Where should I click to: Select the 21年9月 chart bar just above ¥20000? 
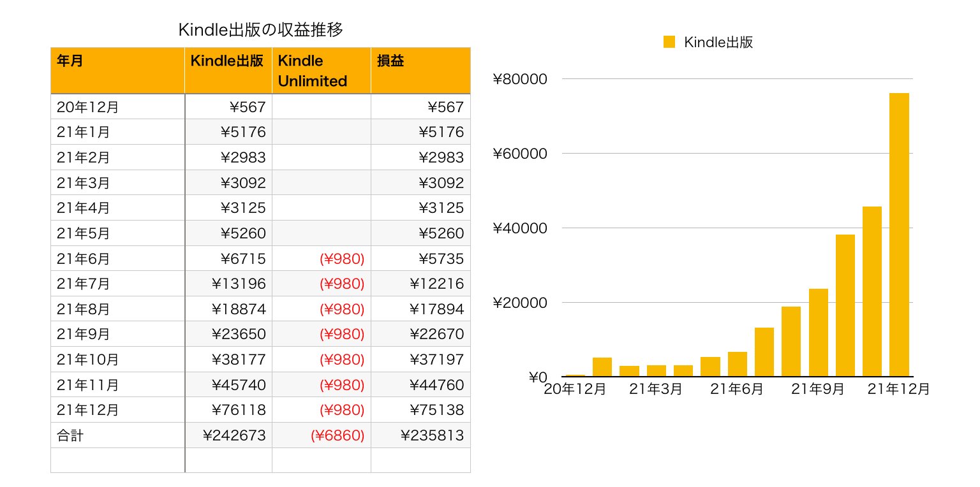[x=819, y=332]
